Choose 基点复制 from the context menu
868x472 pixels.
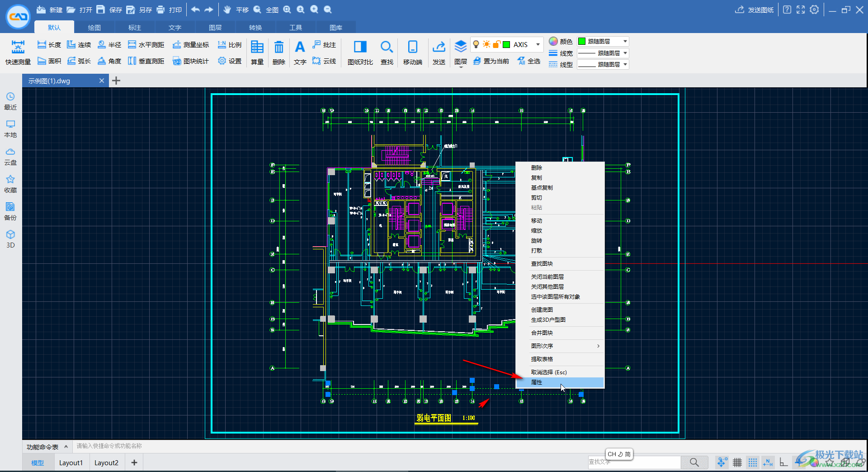(560, 188)
